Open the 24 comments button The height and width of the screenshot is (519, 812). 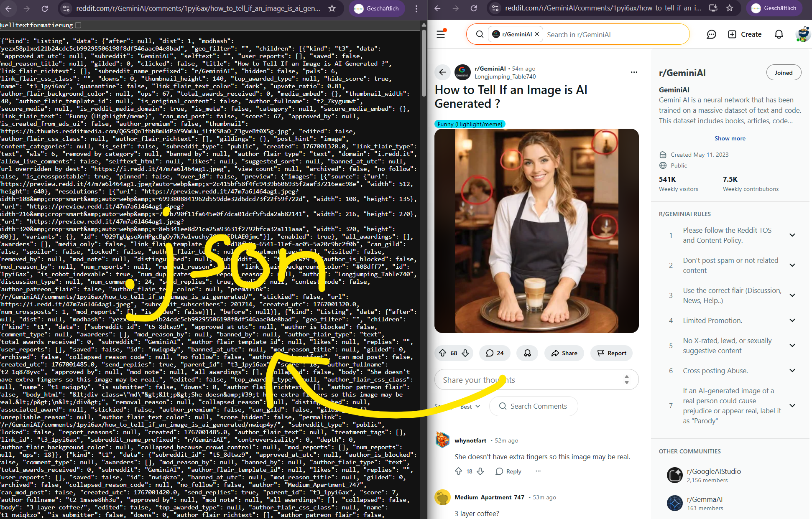495,353
